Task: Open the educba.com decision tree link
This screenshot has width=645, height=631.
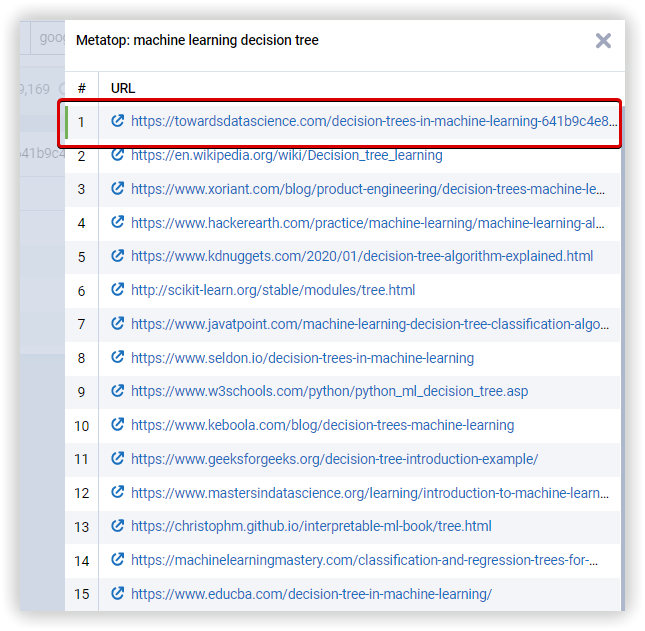Action: point(311,594)
